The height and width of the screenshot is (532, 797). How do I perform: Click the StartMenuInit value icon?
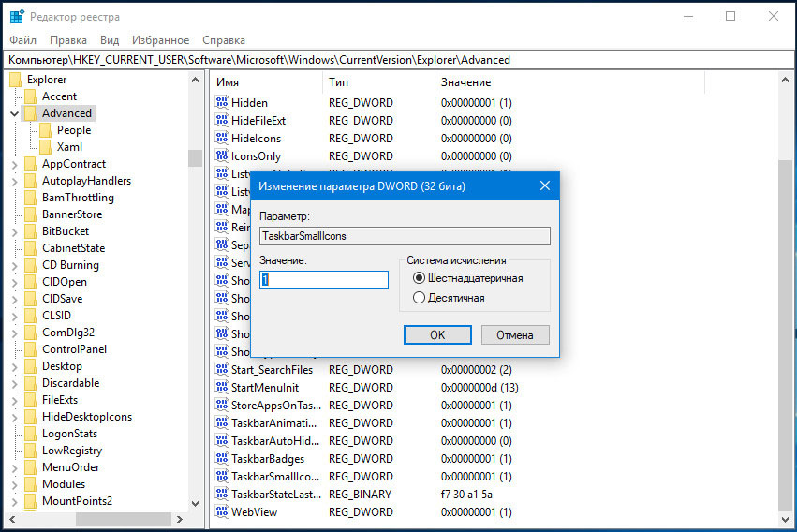click(x=222, y=387)
